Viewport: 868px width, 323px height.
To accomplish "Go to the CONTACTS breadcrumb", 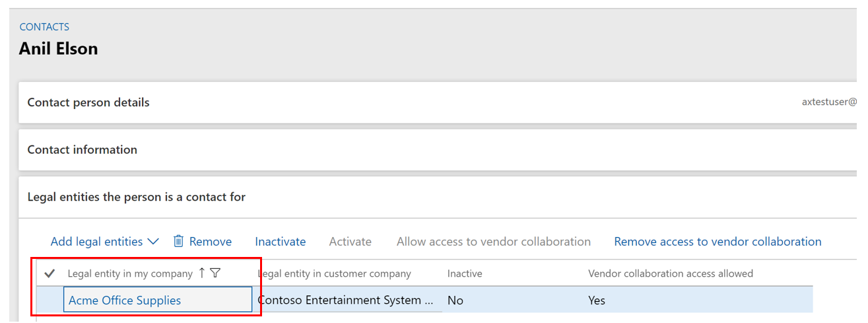I will pyautogui.click(x=44, y=27).
